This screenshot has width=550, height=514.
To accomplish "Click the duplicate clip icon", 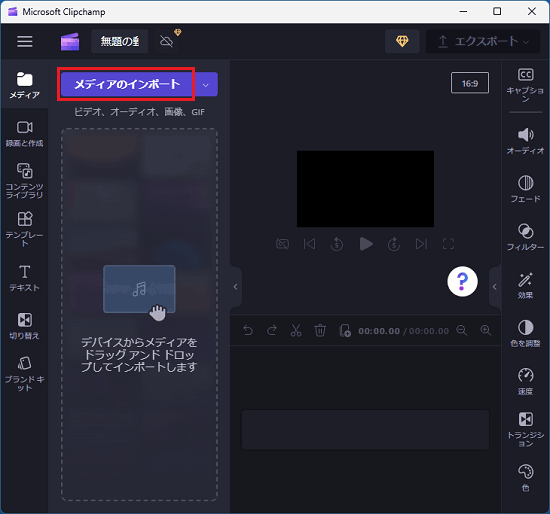I will point(345,331).
